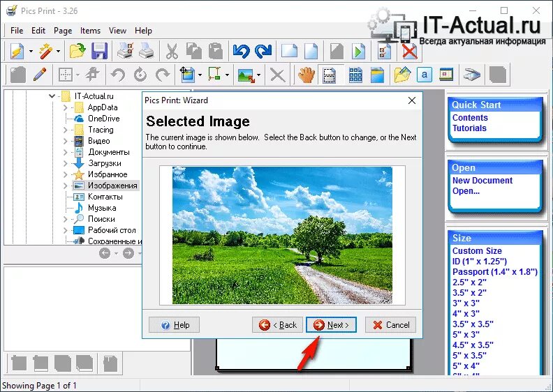This screenshot has width=553, height=392.
Task: Click the grayed-out X delete icon in the second toolbar row
Action: tap(278, 75)
